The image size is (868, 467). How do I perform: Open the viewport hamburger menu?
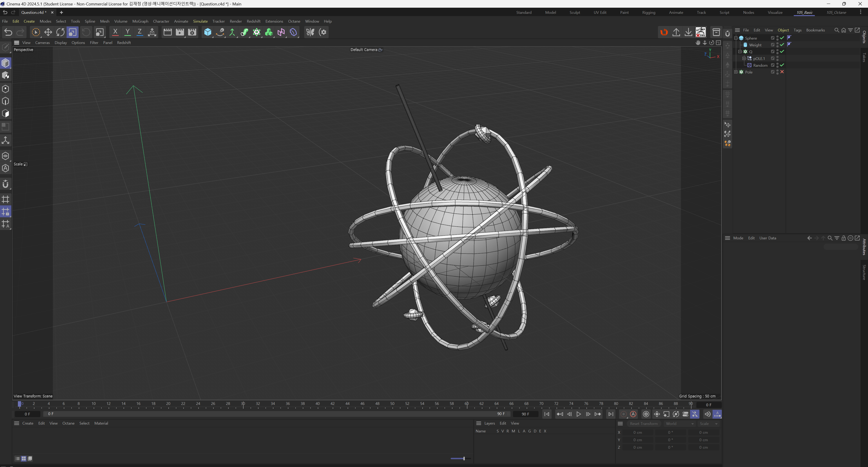pyautogui.click(x=17, y=43)
